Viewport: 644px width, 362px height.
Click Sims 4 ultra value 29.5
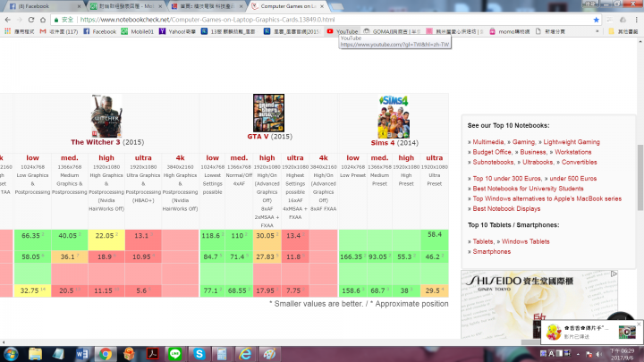(435, 290)
